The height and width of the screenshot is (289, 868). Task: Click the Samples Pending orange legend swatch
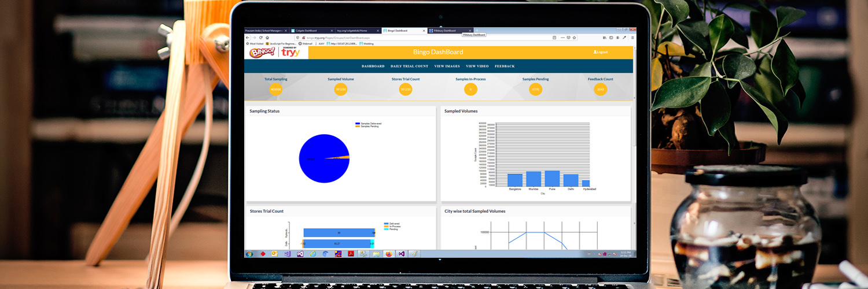point(358,126)
